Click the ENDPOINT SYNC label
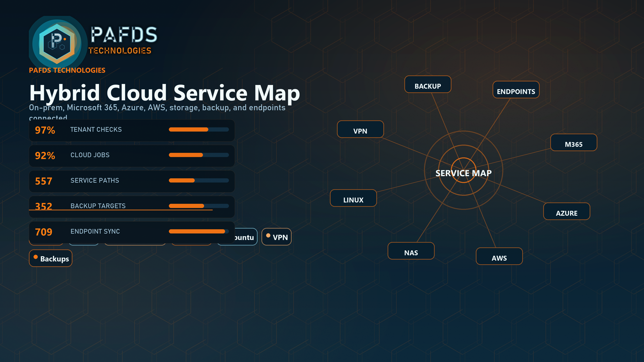Viewport: 644px width, 362px height. 95,231
